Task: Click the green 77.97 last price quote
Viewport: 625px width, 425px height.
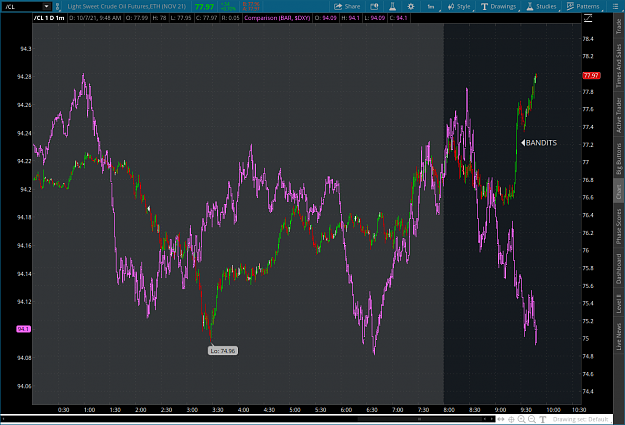Action: coord(204,7)
